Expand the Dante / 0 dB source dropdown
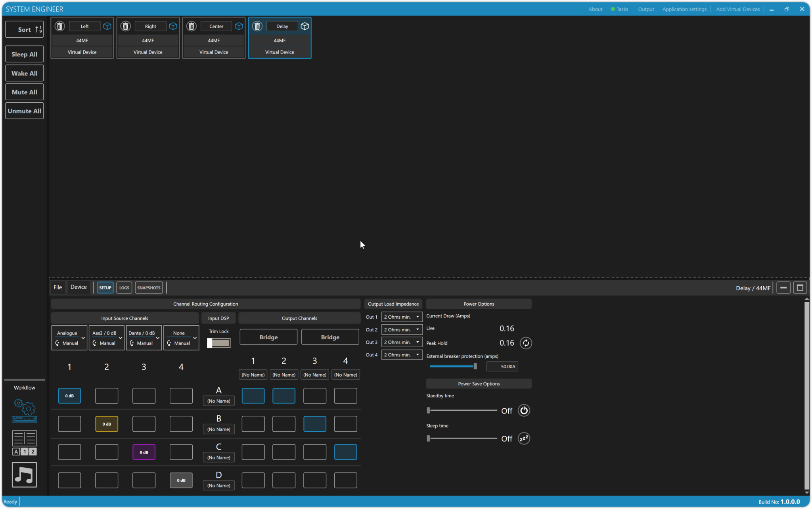 pyautogui.click(x=157, y=338)
